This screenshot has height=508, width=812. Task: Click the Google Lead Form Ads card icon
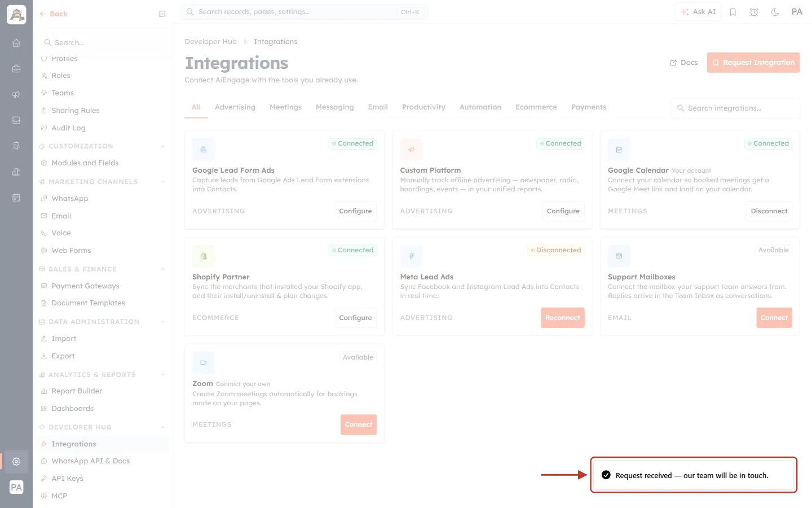pyautogui.click(x=204, y=150)
